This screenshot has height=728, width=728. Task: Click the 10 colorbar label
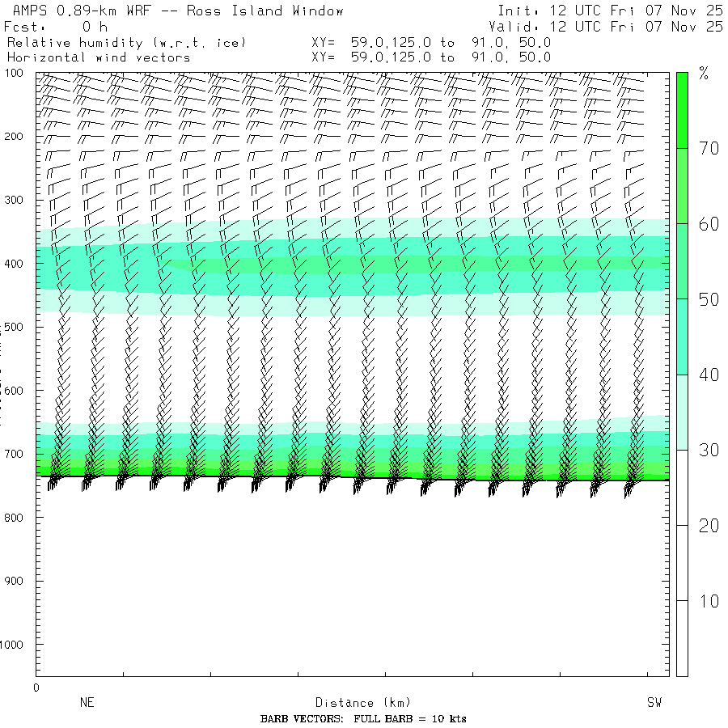[x=710, y=601]
